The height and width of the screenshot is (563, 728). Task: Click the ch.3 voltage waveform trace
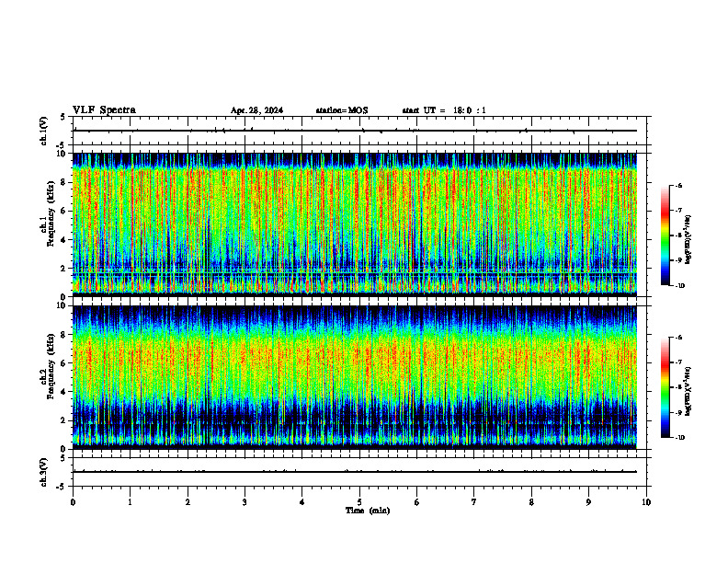point(355,472)
